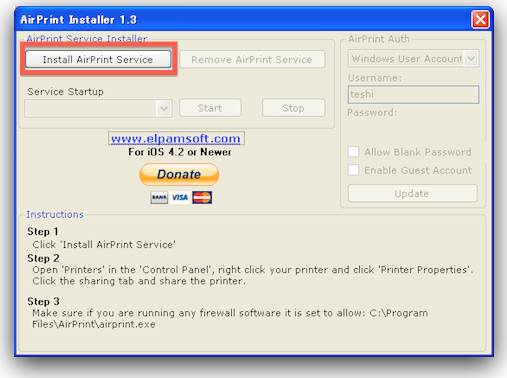Enable the Allow Blank Password checkbox

pos(354,152)
